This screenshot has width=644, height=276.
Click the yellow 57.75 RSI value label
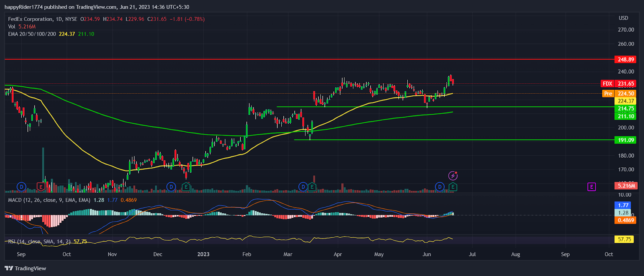(x=624, y=239)
